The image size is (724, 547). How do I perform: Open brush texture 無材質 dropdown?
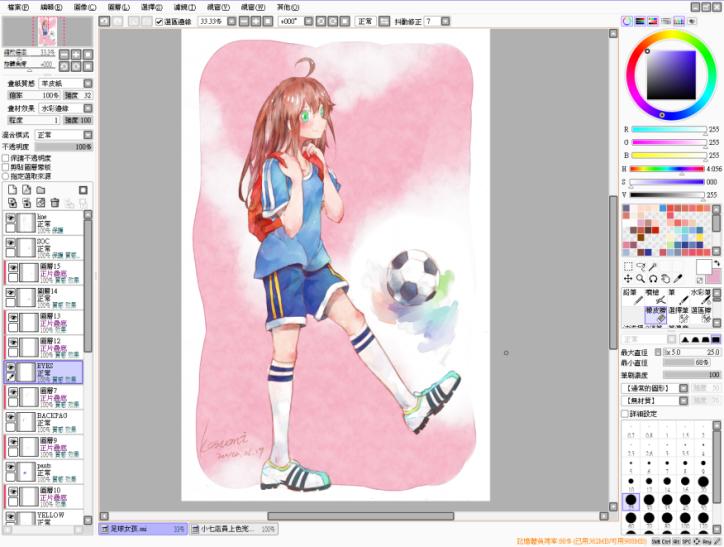(x=683, y=401)
